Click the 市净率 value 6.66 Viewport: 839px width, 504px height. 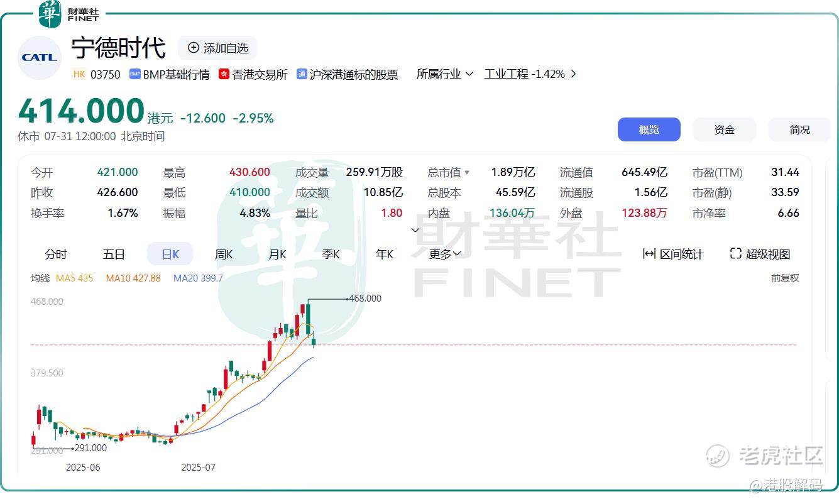(789, 213)
